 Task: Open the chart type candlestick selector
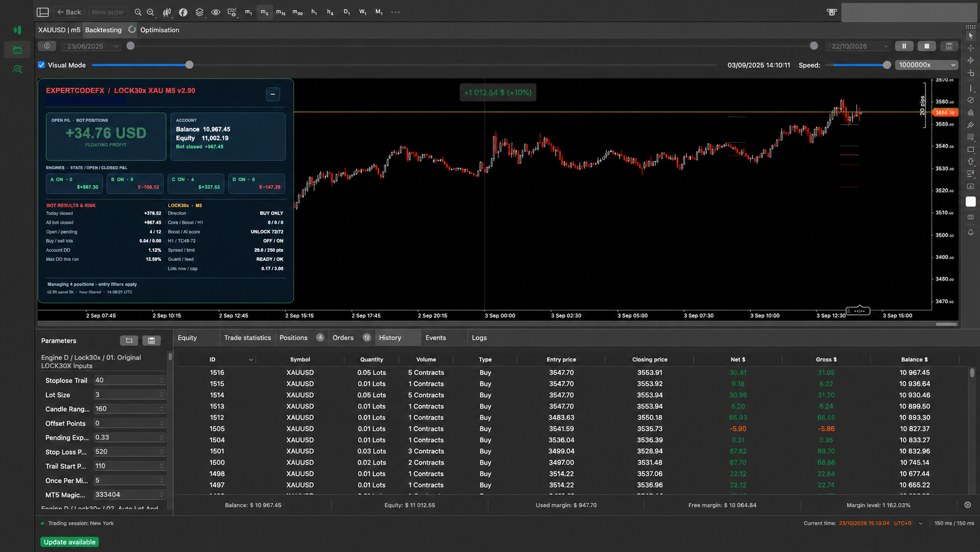(x=167, y=12)
